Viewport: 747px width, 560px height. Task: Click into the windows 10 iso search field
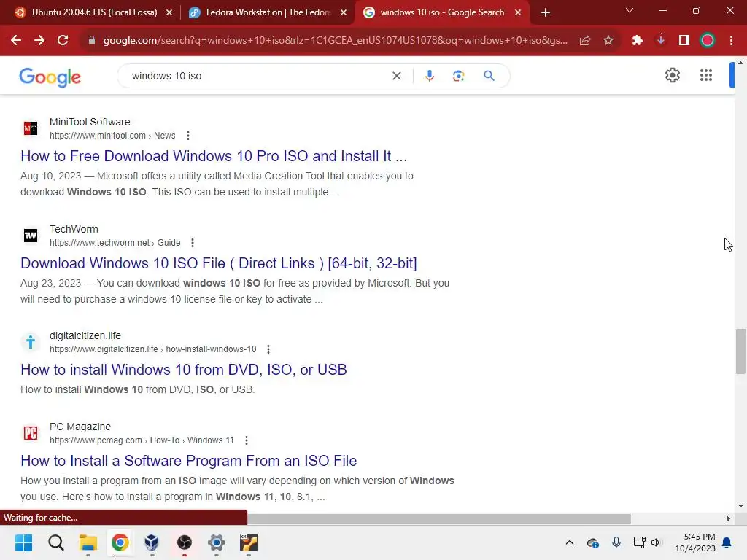click(258, 76)
